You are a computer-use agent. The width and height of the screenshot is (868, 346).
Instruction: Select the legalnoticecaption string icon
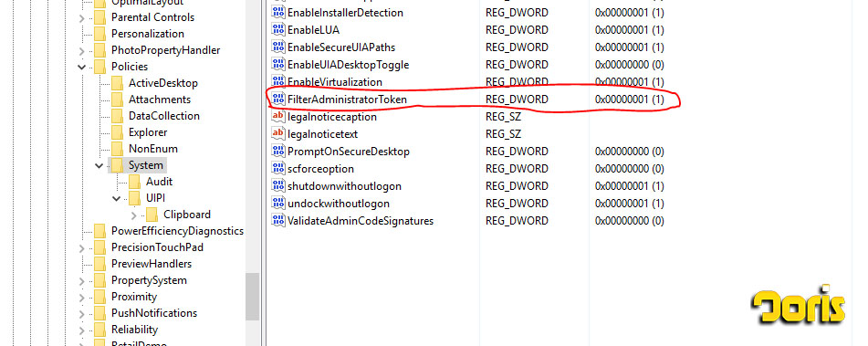click(277, 116)
